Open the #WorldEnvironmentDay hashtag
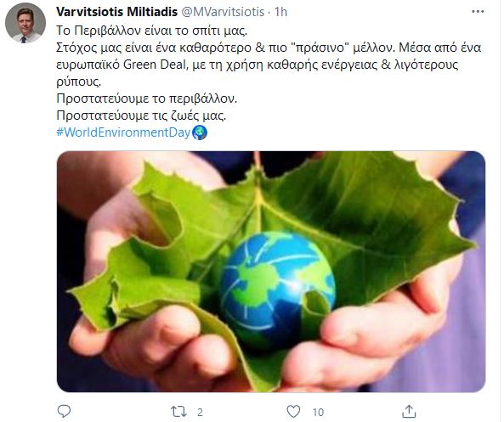504x422 pixels. 124,132
